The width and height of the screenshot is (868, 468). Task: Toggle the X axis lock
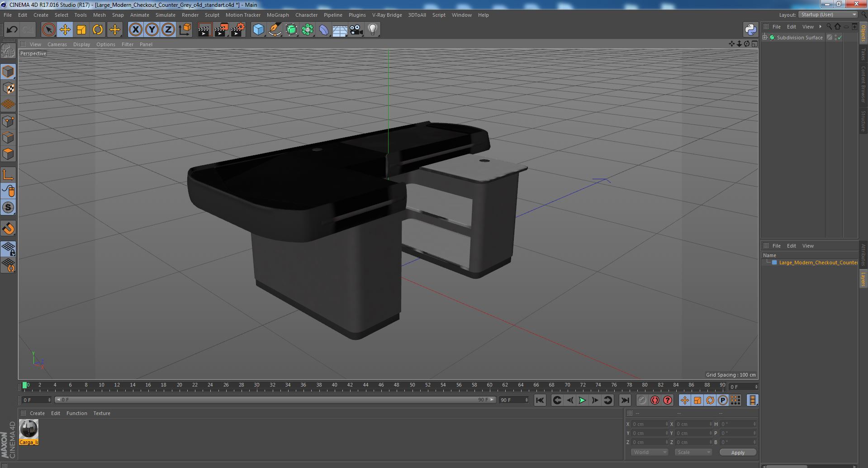pos(135,30)
